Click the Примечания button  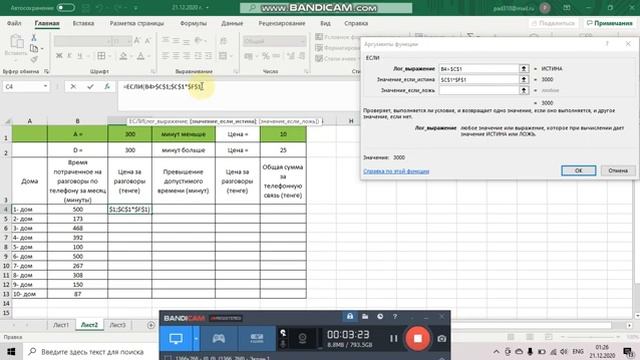click(x=610, y=23)
